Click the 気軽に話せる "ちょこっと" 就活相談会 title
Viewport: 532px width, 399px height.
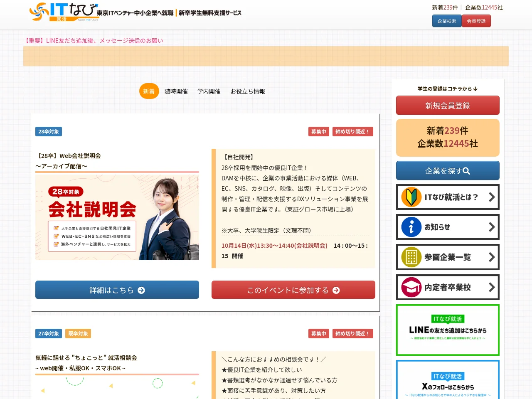86,358
